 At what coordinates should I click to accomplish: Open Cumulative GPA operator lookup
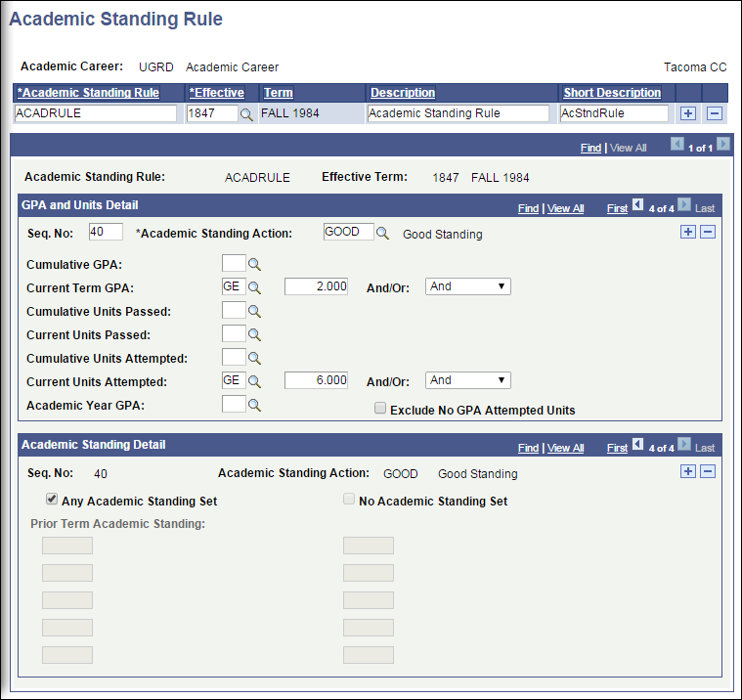[254, 264]
